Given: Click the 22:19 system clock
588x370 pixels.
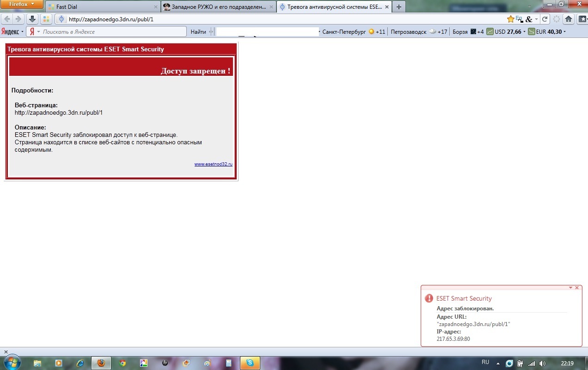Looking at the screenshot, I should pyautogui.click(x=567, y=364).
